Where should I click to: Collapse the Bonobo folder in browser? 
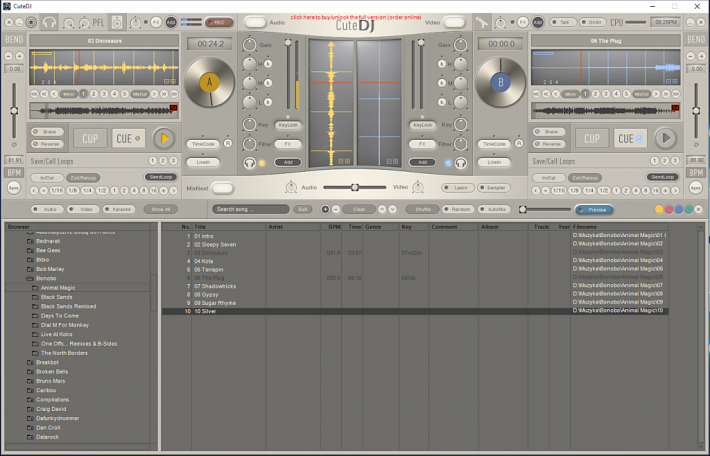click(30, 278)
